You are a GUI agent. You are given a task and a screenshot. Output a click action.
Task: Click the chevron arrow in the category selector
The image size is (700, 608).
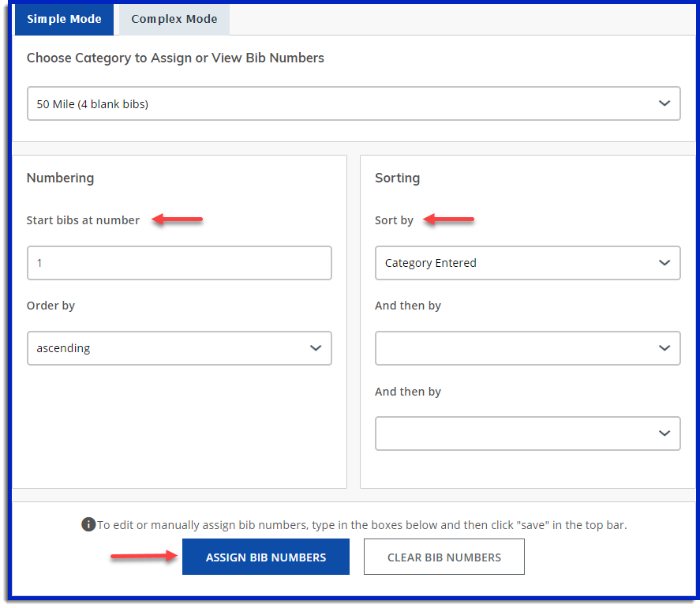664,103
